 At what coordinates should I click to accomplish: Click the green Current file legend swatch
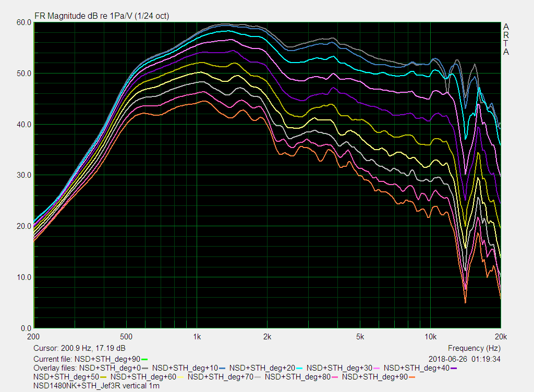pos(144,359)
